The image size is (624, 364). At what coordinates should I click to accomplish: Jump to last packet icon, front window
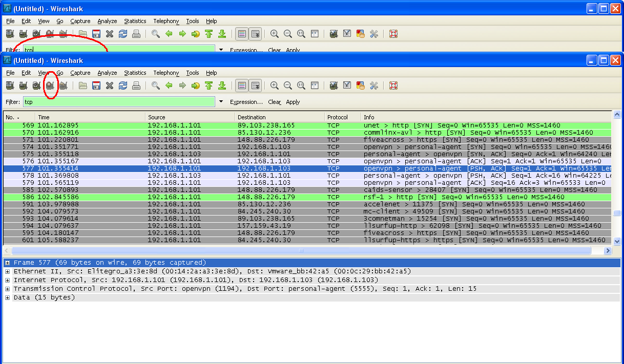point(222,85)
